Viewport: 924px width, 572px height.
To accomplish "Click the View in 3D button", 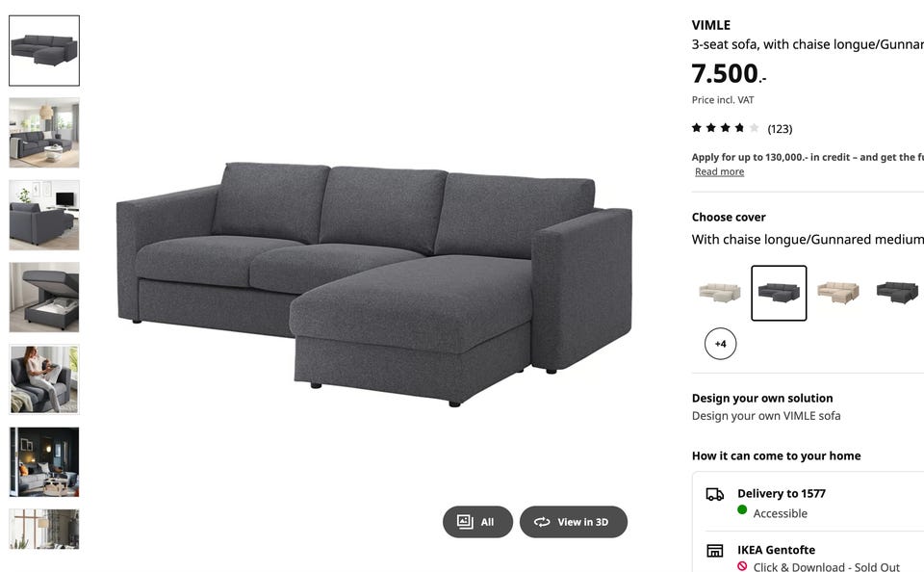I will (x=574, y=522).
